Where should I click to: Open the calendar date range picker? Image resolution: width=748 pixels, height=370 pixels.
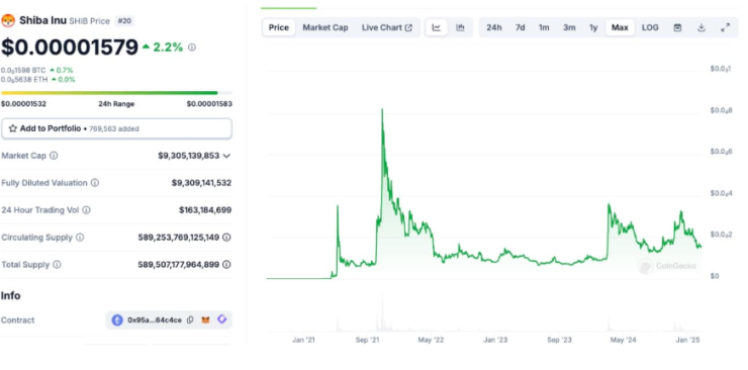pyautogui.click(x=677, y=28)
